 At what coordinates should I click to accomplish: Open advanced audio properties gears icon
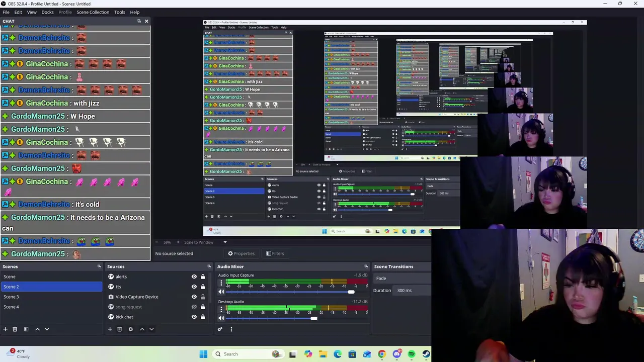tap(220, 329)
